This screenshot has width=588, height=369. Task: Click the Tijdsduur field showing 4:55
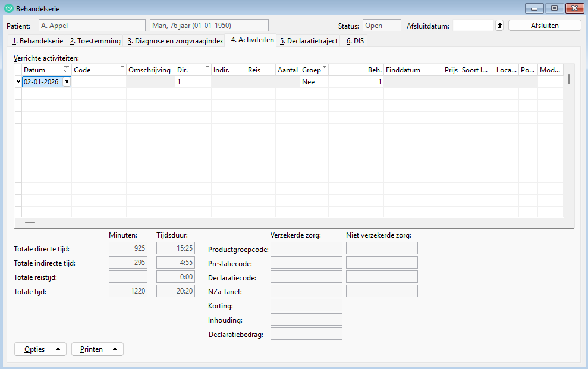(x=175, y=262)
